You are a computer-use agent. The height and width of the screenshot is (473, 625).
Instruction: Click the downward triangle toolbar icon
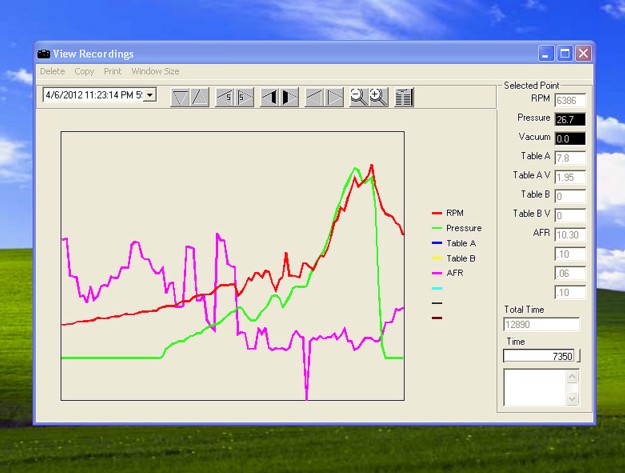coord(180,97)
